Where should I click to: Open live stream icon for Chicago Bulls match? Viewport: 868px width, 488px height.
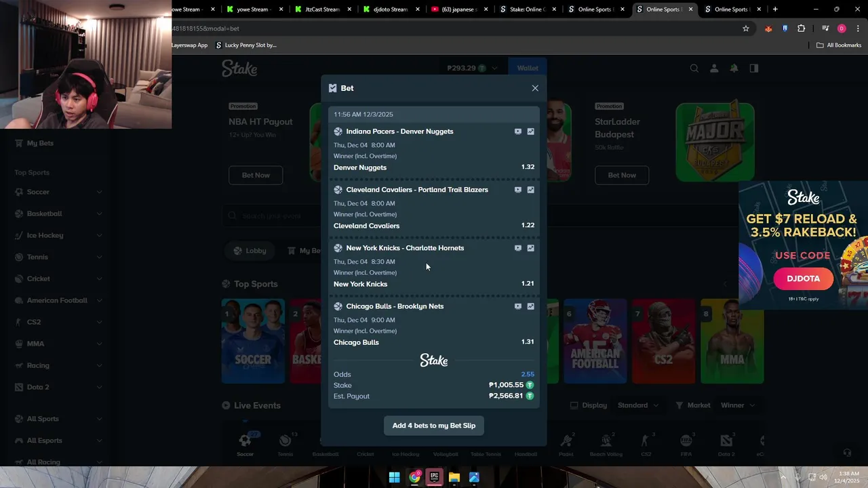pyautogui.click(x=518, y=306)
